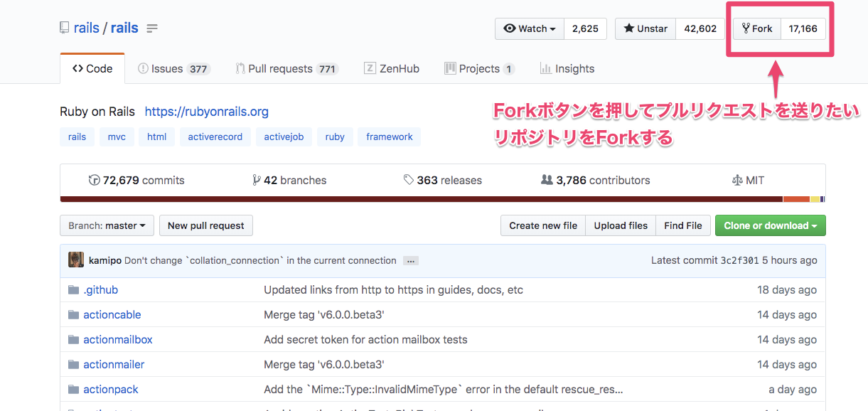The height and width of the screenshot is (411, 868).
Task: Open the Clone or download dropdown
Action: pos(771,225)
